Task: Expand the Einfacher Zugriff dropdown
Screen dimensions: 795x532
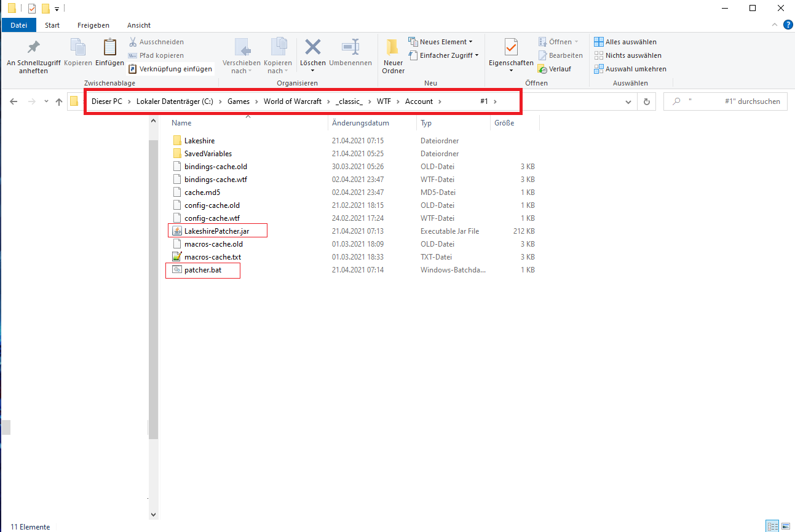Action: coord(477,55)
